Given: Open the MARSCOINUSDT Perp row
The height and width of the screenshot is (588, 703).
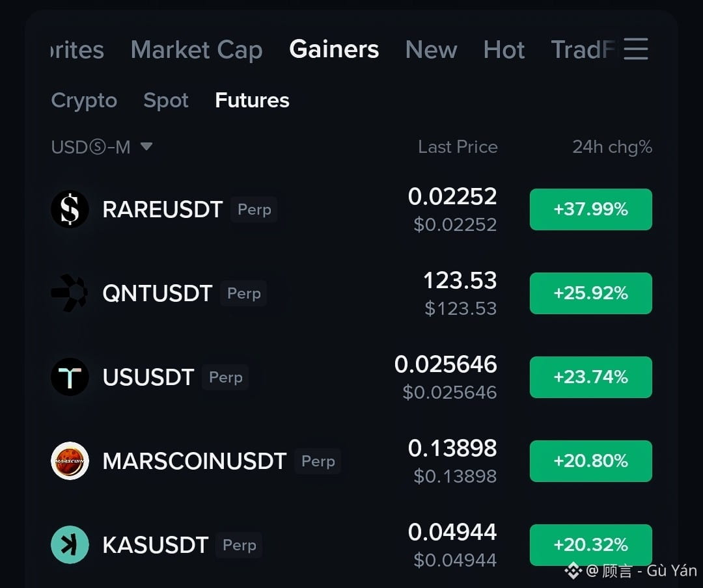Looking at the screenshot, I should coord(351,461).
